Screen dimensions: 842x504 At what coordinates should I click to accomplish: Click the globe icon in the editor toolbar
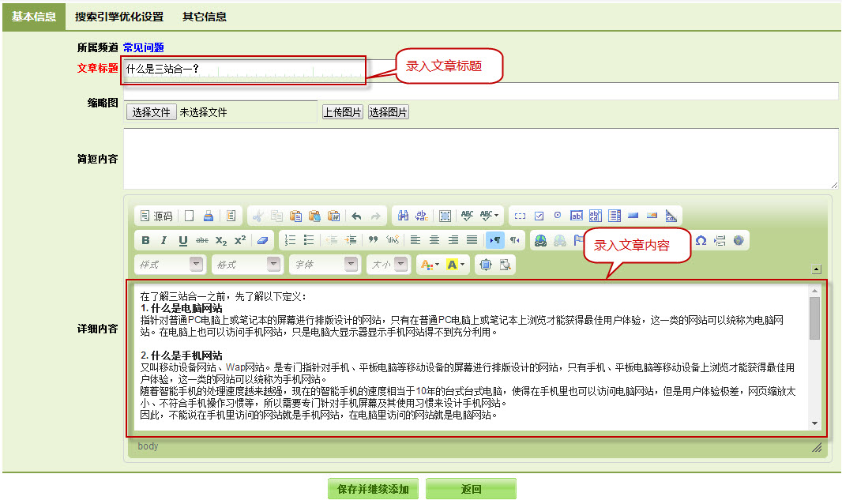[x=739, y=240]
